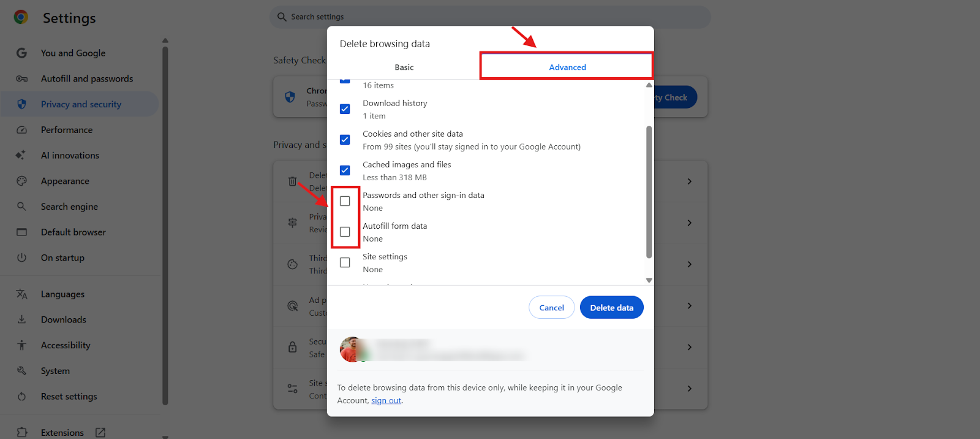Screen dimensions: 980x439
Task: Click the Default browser window icon
Action: coord(21,232)
